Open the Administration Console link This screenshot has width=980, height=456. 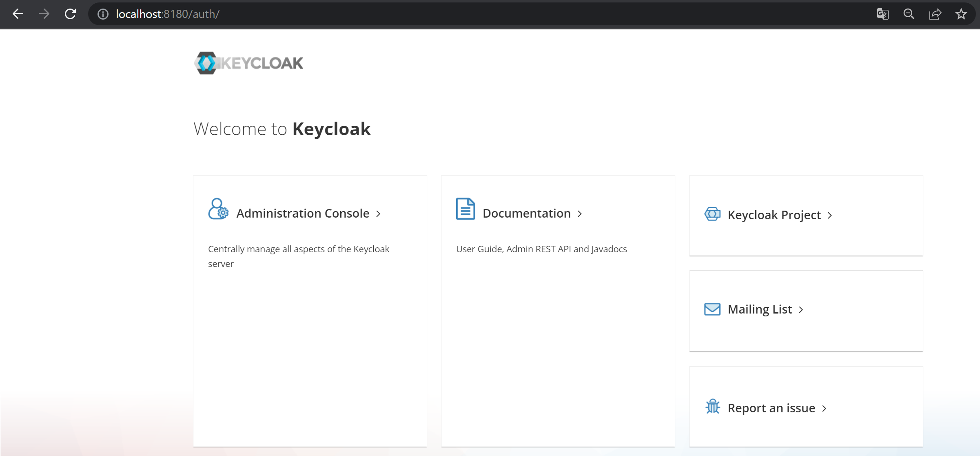coord(303,213)
